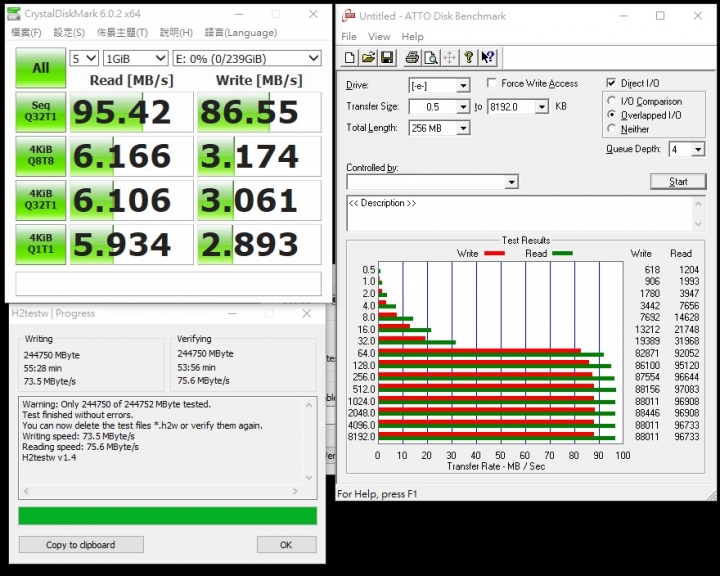Open the Transfer Size end 8192.0 dropdown

pyautogui.click(x=542, y=107)
